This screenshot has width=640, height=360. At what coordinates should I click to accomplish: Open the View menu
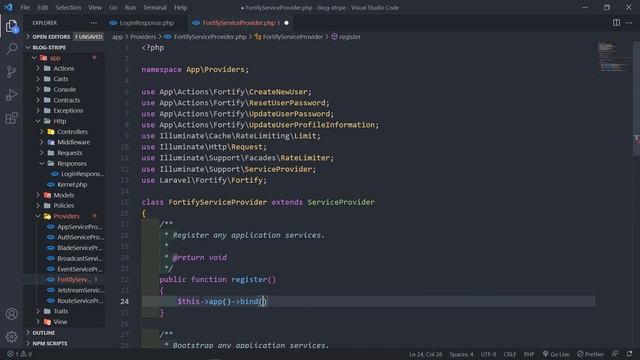click(95, 7)
